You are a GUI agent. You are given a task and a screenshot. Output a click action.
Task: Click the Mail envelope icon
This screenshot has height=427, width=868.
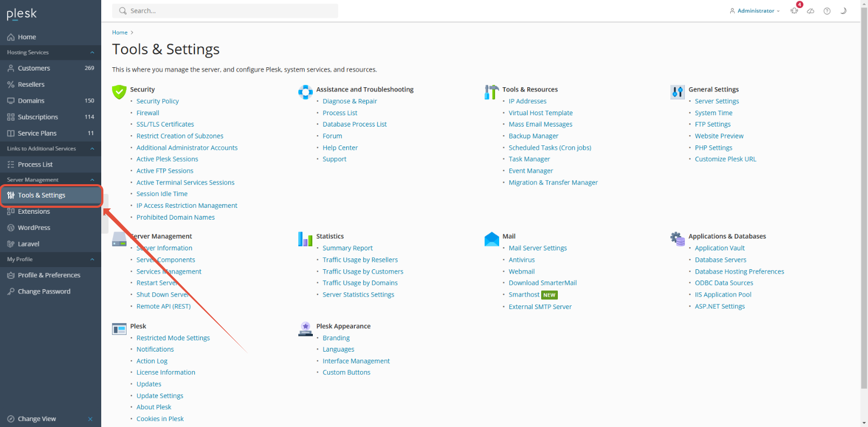pos(492,239)
